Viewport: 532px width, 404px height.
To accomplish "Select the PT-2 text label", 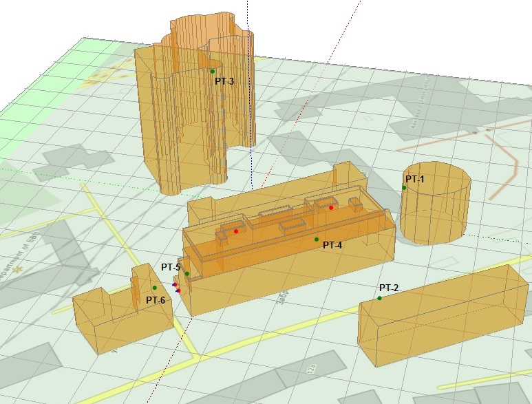I will tap(389, 287).
